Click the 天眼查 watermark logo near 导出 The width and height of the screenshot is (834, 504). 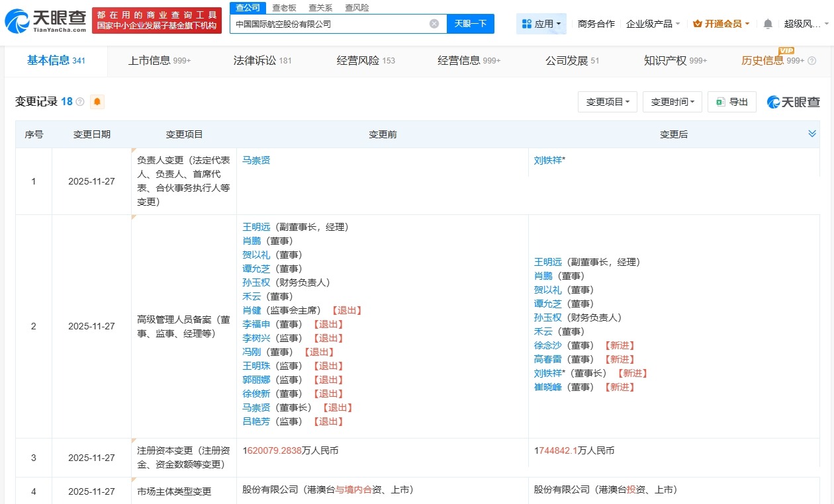(792, 101)
